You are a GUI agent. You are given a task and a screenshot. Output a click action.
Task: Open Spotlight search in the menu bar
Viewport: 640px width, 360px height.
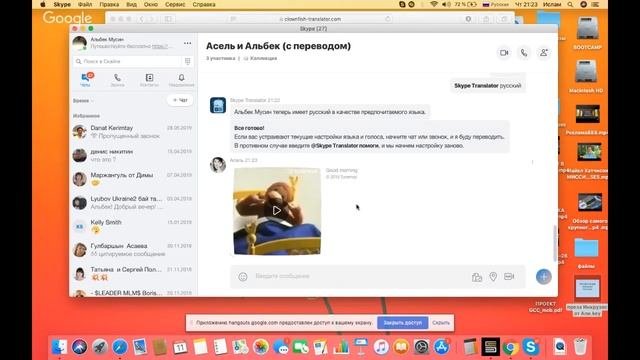click(570, 4)
